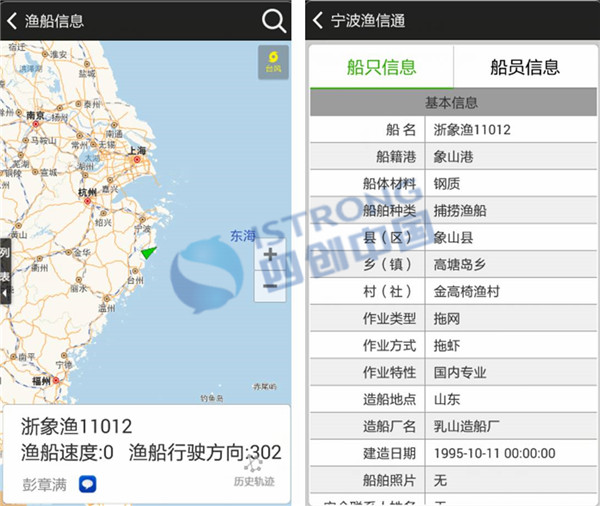
Task: Tap the 基本信息 section header
Action: tap(452, 103)
